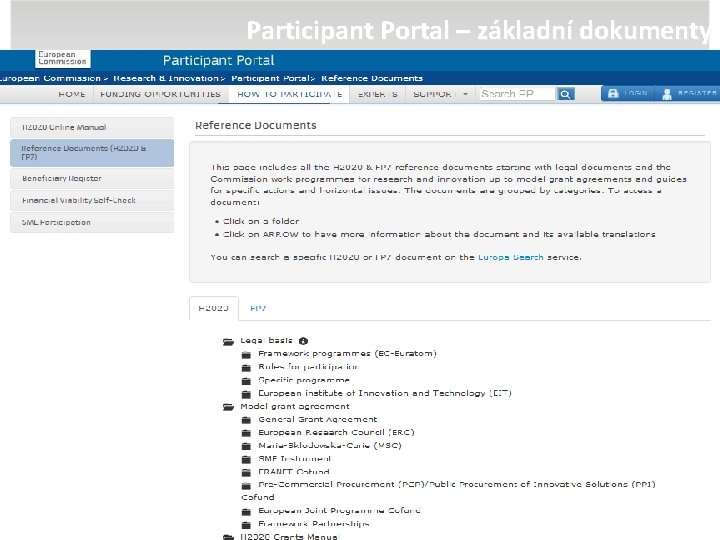The width and height of the screenshot is (720, 540).
Task: Open folder icon for European Research Council
Action: (x=246, y=433)
